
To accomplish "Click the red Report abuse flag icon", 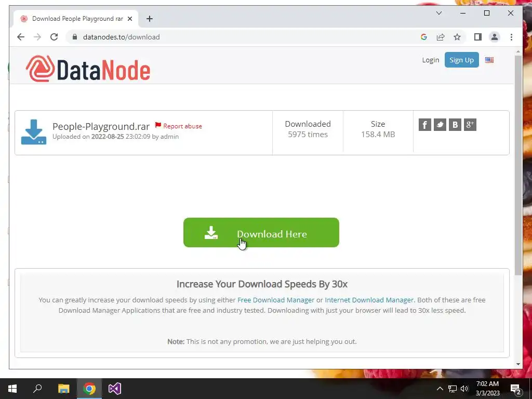I will 158,125.
